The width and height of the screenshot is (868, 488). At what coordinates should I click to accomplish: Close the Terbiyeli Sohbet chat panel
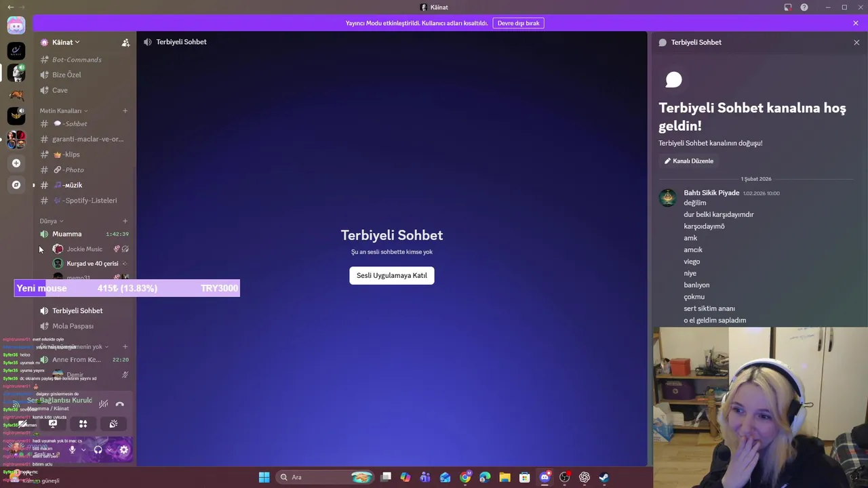click(856, 42)
